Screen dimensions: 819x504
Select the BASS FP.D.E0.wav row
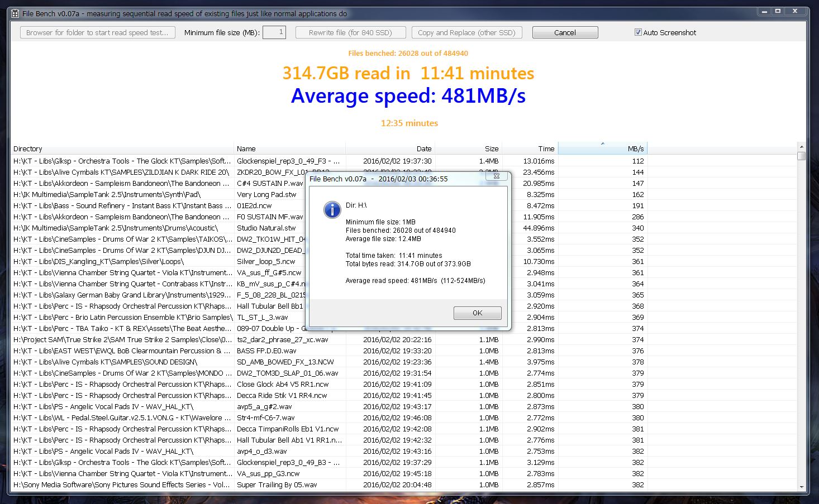pyautogui.click(x=403, y=351)
